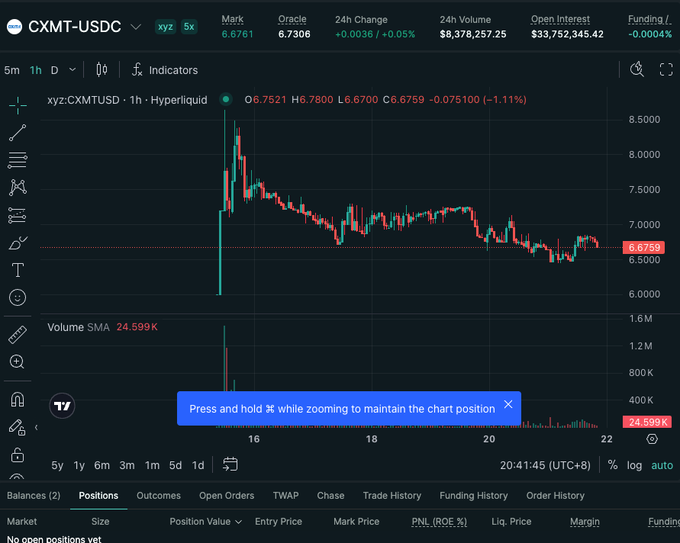Set chart range to 1d
Image resolution: width=680 pixels, height=543 pixels.
(x=198, y=465)
